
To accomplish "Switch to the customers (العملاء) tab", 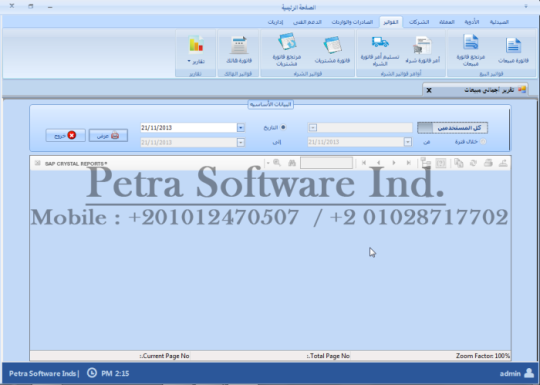I will click(x=447, y=22).
